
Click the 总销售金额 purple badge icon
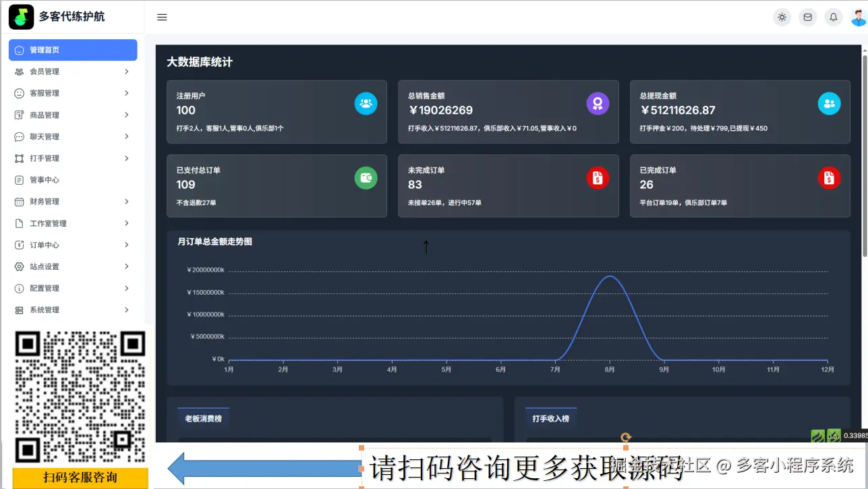click(598, 105)
